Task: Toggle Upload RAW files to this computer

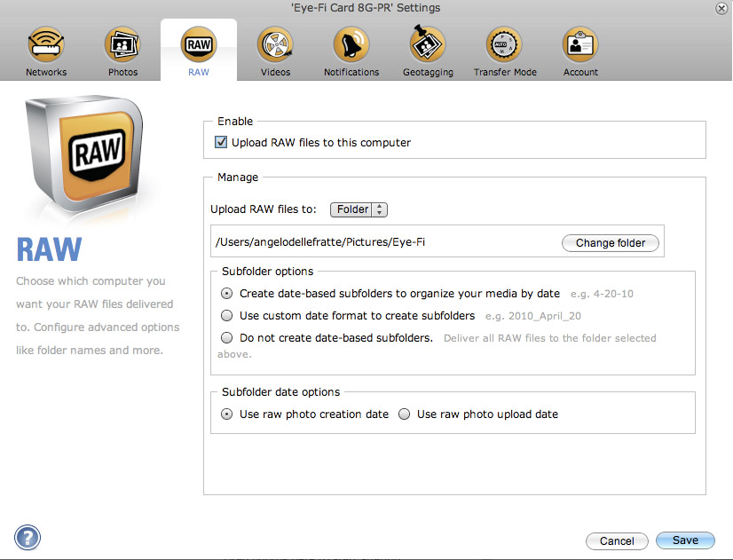Action: (x=221, y=142)
